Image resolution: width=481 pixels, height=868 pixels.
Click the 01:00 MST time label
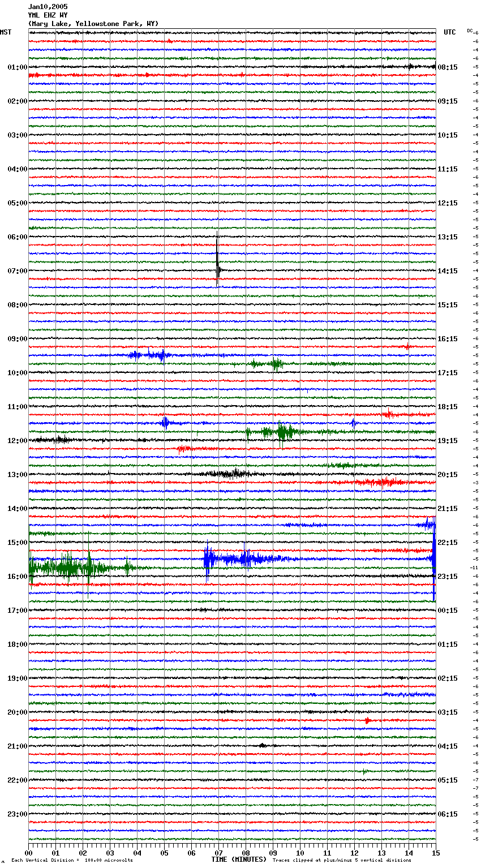click(18, 67)
